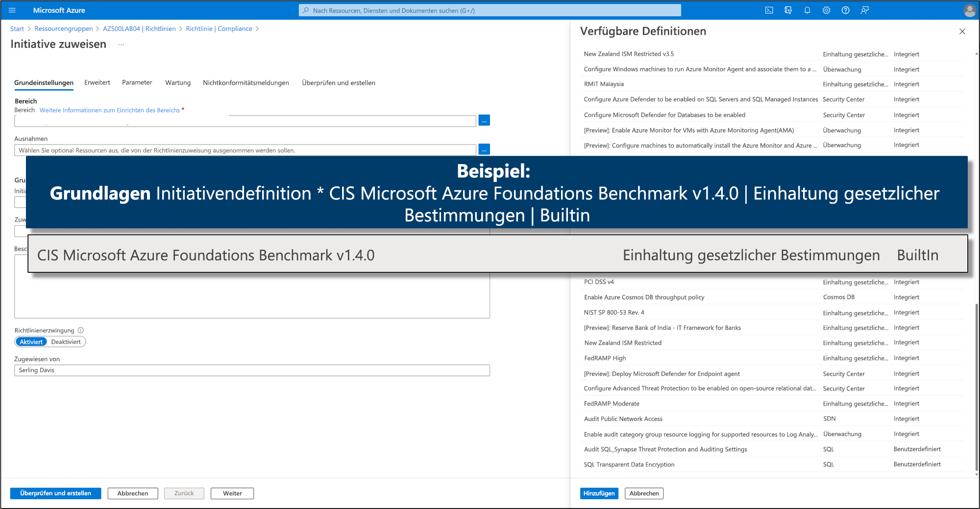The width and height of the screenshot is (980, 509).
Task: Select Configure Advanced Threat Protection open-source row
Action: [773, 388]
